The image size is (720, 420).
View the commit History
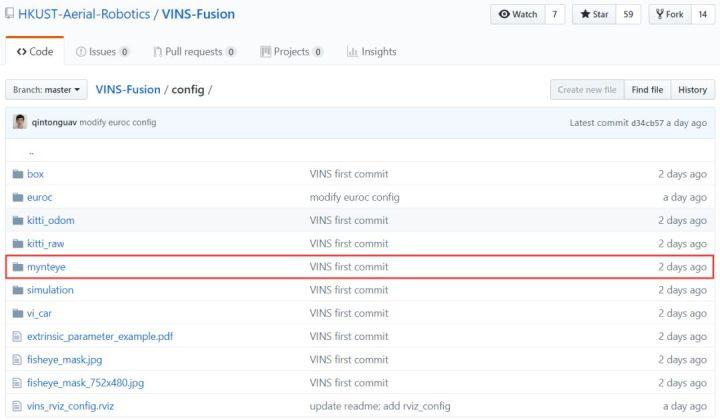692,90
